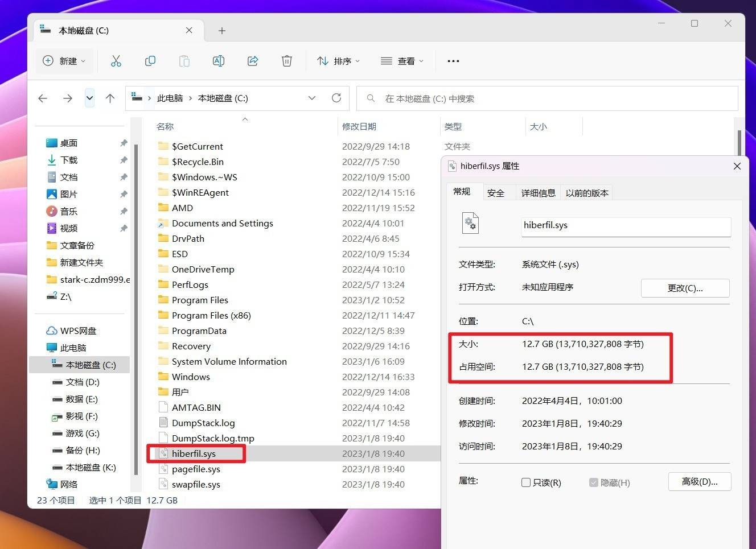Click the Copy icon in the toolbar
This screenshot has width=756, height=549.
pos(150,61)
